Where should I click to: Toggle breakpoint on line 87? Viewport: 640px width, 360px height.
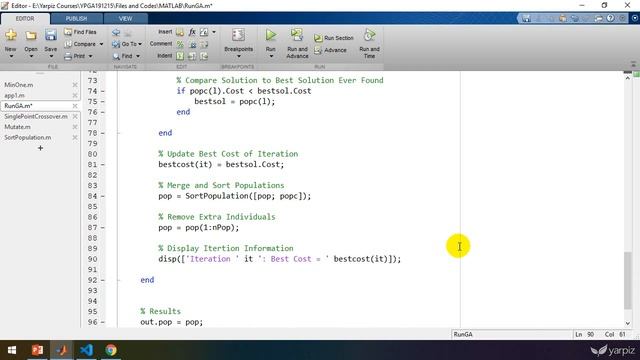pyautogui.click(x=103, y=227)
